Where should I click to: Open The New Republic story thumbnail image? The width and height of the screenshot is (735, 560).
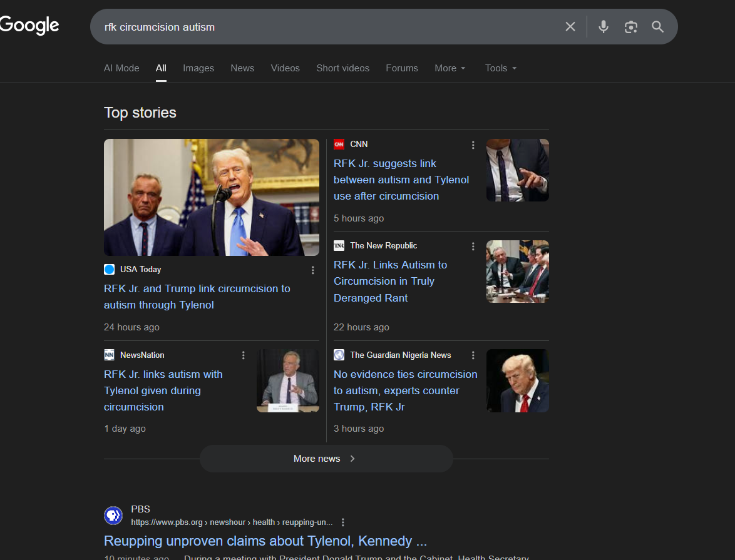[x=518, y=272]
